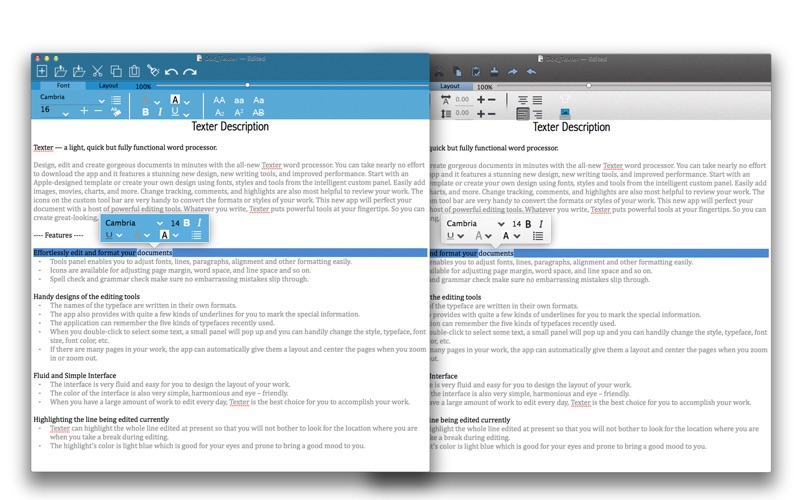Click the forward arrow in the gray window toolbar
800x500 pixels.
point(513,72)
